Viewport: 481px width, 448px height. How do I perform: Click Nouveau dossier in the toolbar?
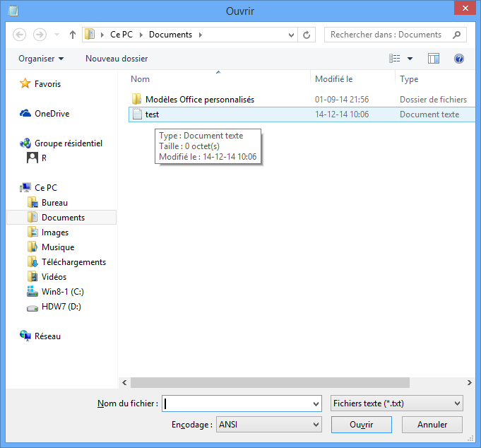point(117,59)
